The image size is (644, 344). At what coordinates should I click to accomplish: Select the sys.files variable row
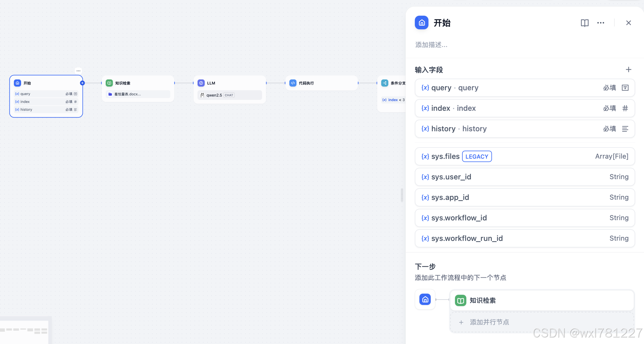pos(525,156)
